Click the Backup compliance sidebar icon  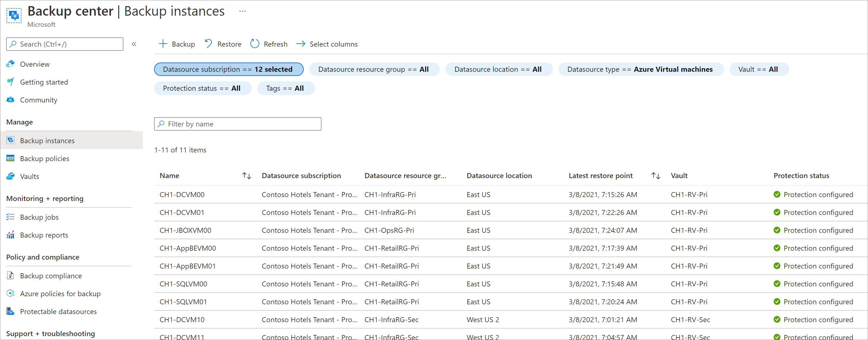coord(11,275)
